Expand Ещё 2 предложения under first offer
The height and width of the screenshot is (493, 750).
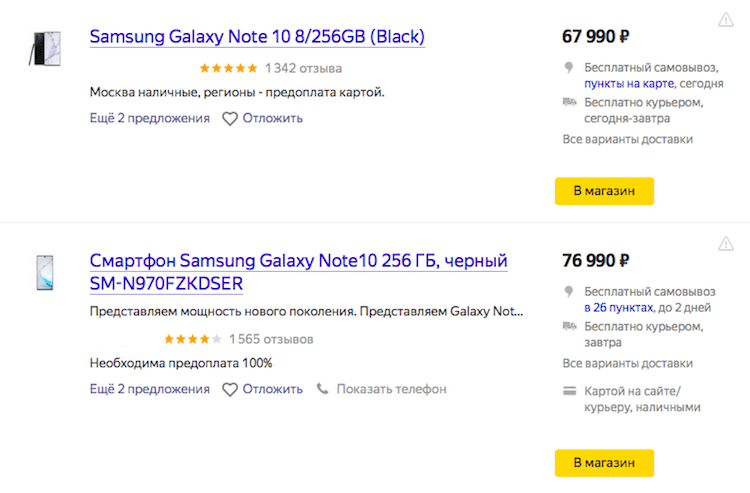click(149, 118)
